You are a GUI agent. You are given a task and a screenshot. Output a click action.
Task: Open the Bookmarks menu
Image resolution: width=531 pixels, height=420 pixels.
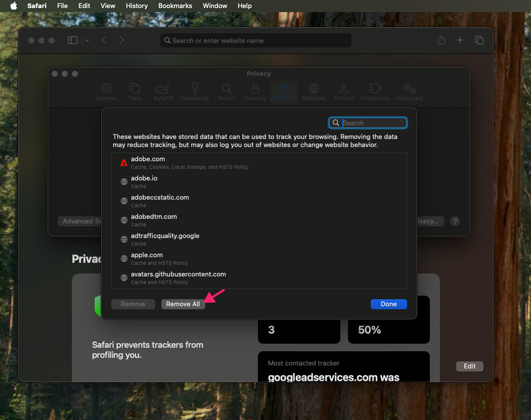click(175, 6)
